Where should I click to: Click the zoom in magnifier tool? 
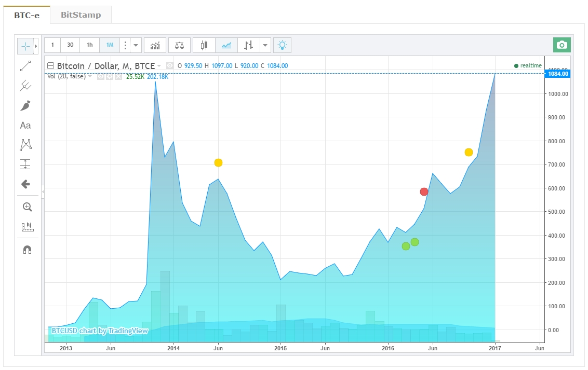[27, 207]
